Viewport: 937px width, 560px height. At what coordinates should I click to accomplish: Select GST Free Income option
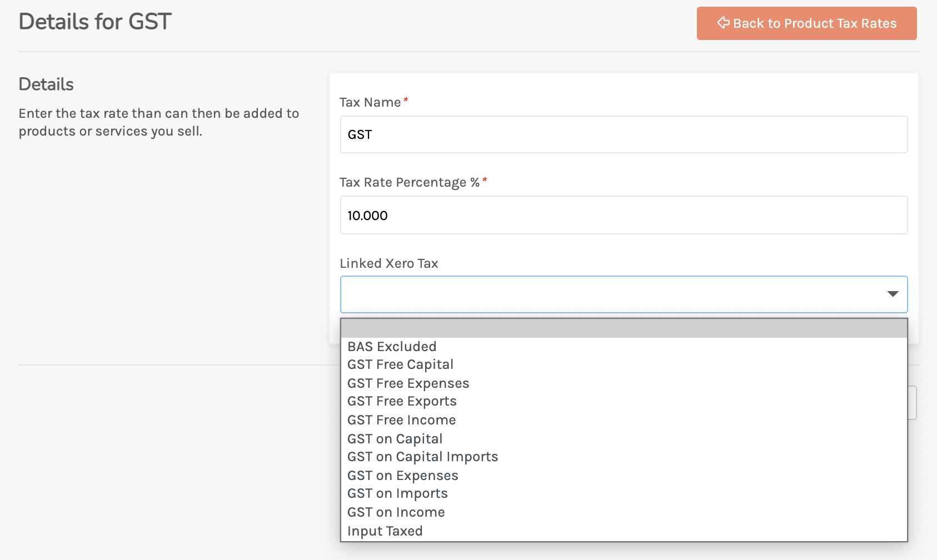(x=401, y=420)
